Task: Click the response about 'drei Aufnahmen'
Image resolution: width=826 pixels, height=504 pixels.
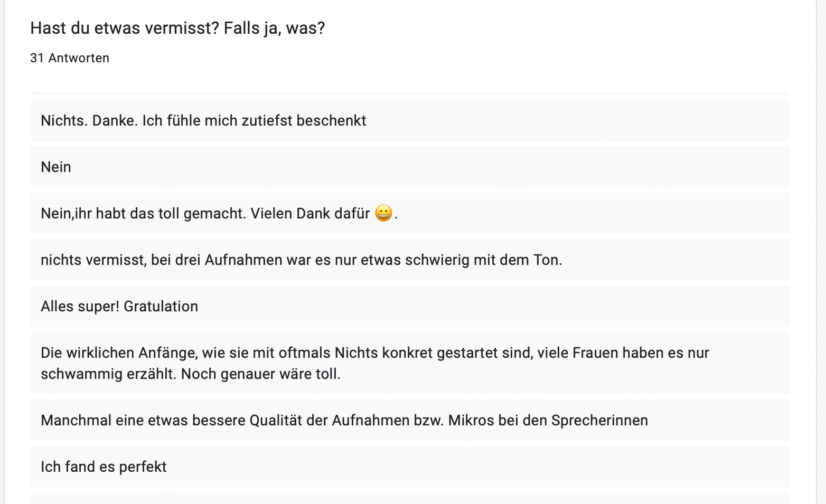Action: pos(301,260)
